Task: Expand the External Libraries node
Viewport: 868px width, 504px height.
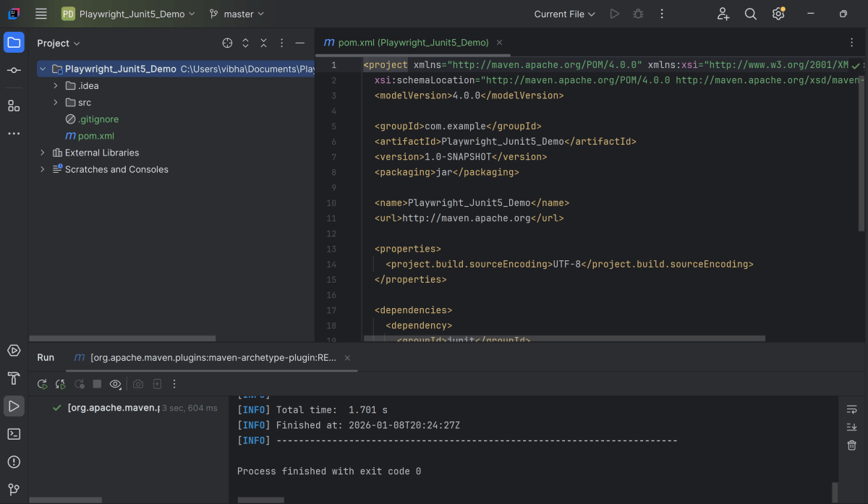Action: [x=43, y=153]
